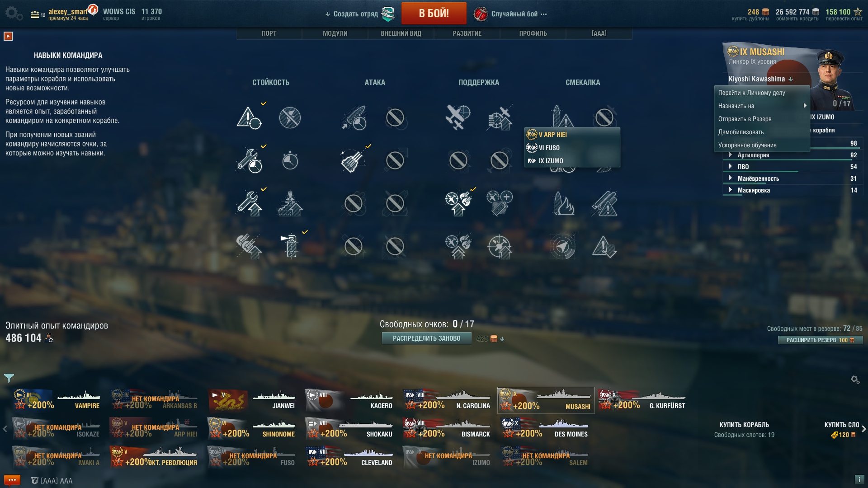
Task: Toggle the first checked skill under Стойкость
Action: coord(249,117)
